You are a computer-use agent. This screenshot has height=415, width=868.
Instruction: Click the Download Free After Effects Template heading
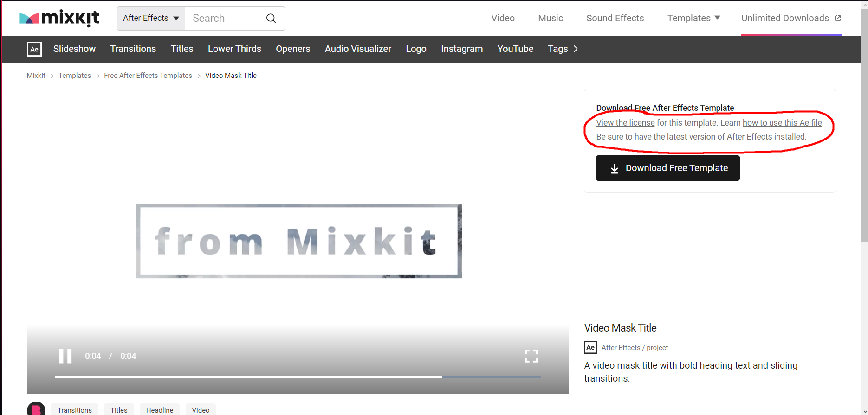[x=665, y=108]
